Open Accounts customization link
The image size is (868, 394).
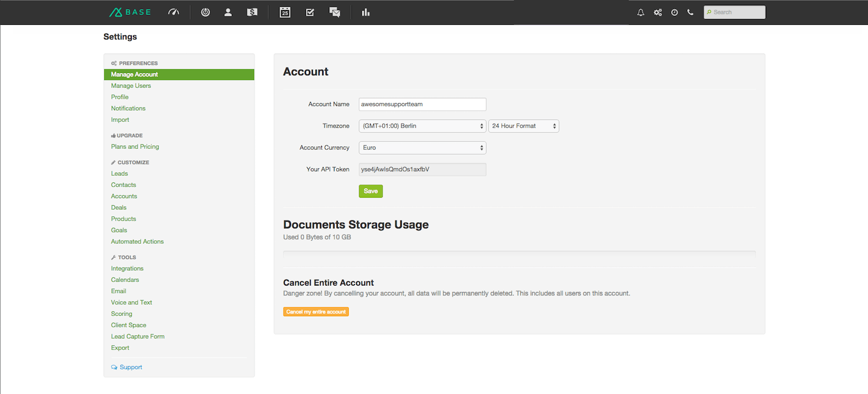coord(124,196)
